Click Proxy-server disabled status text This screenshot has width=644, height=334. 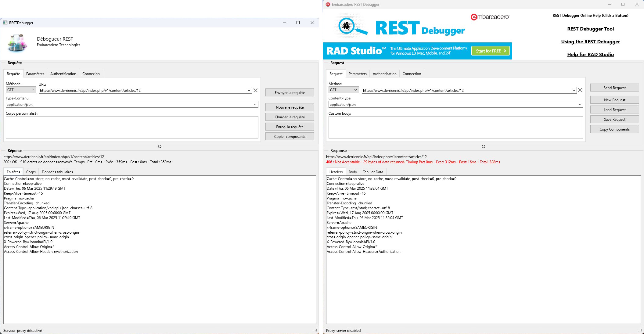pyautogui.click(x=343, y=331)
